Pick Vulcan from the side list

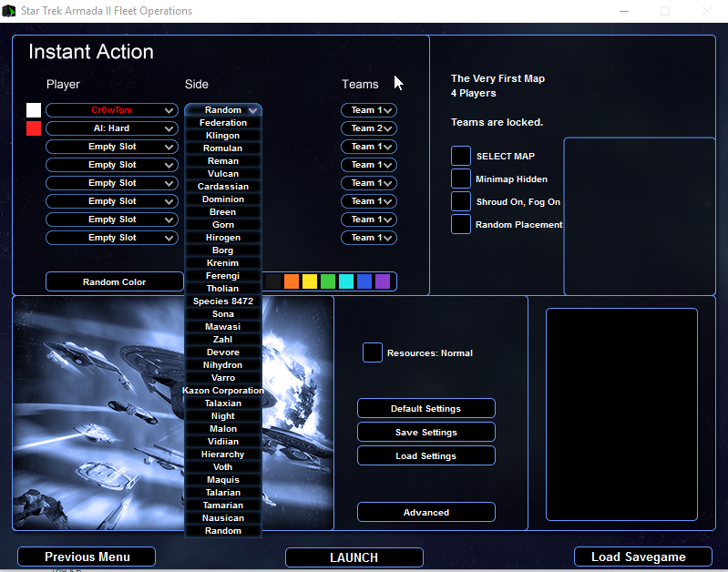pyautogui.click(x=223, y=174)
